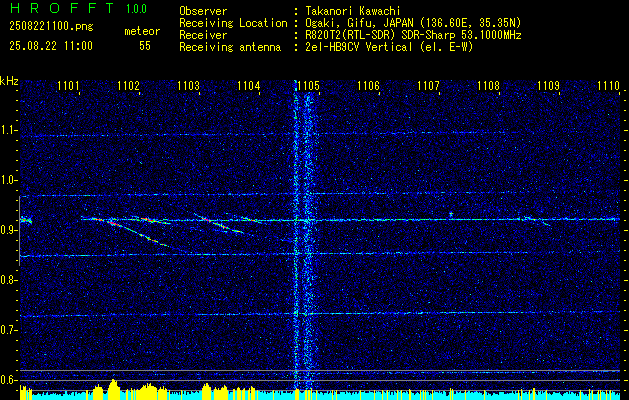This screenshot has height=400, width=629.
Task: Click the kHz axis unit label
Action: [x=9, y=81]
